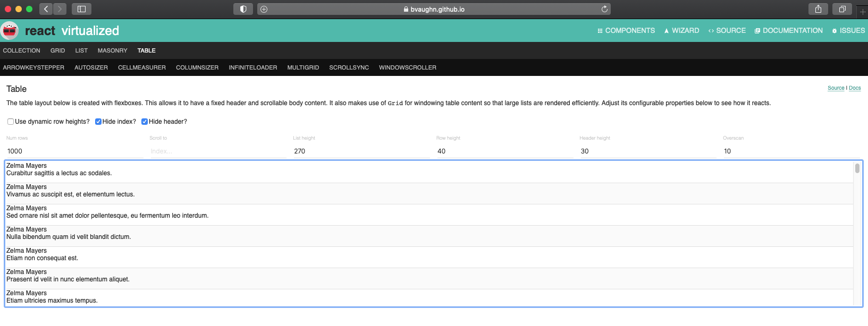Screen dimensions: 868x326
Task: Click the Row height input field
Action: coord(505,151)
